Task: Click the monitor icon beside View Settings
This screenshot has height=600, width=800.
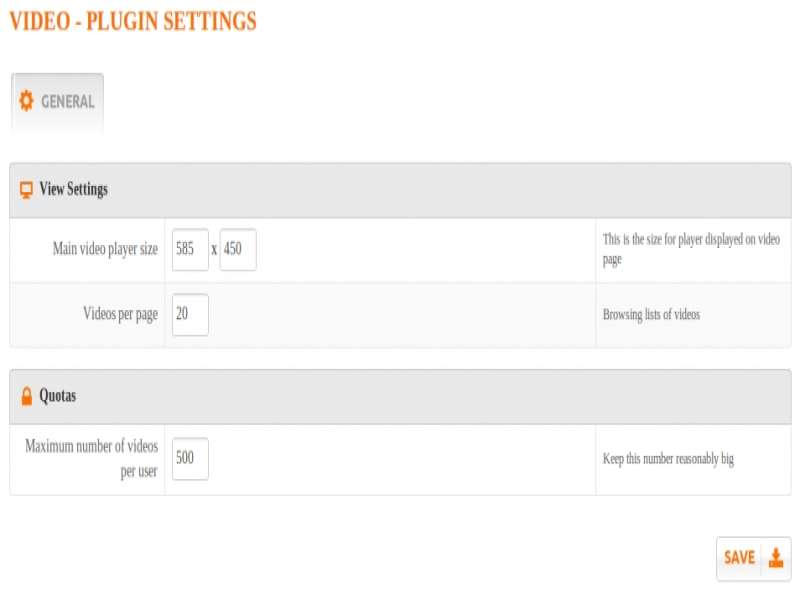Action: (x=26, y=189)
